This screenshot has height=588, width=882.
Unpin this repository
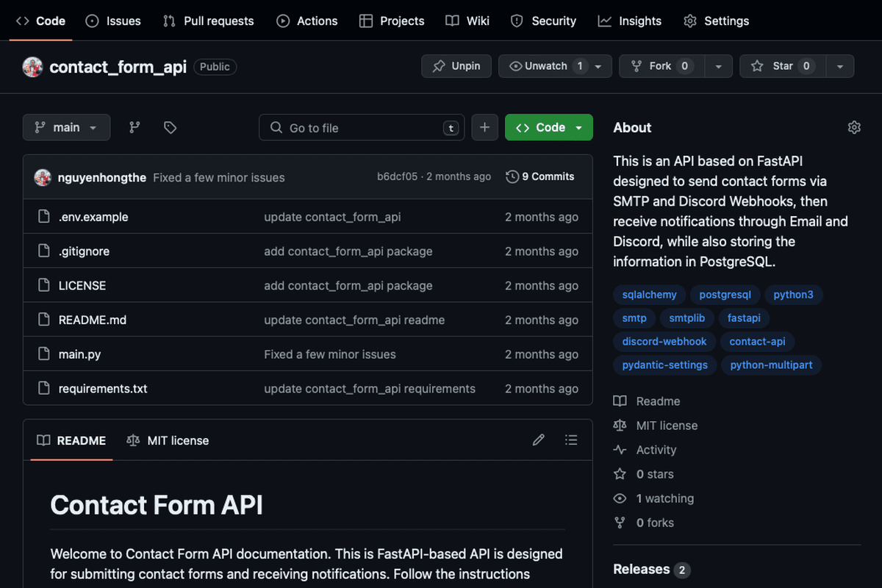coord(456,66)
